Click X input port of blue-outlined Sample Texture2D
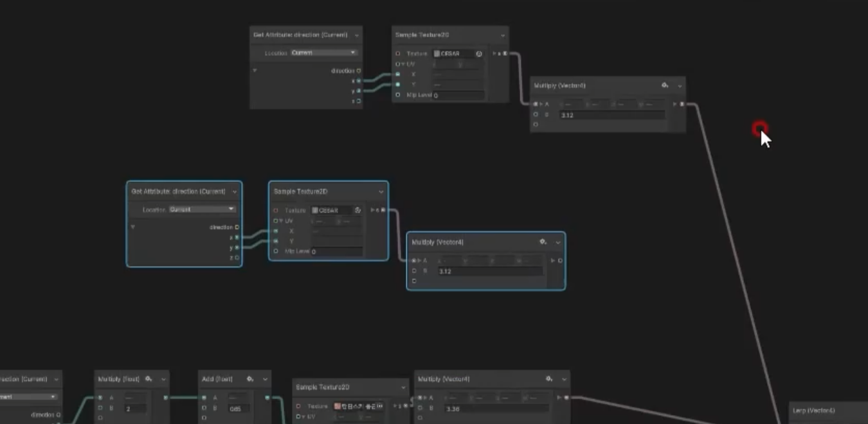The width and height of the screenshot is (868, 424). (276, 231)
